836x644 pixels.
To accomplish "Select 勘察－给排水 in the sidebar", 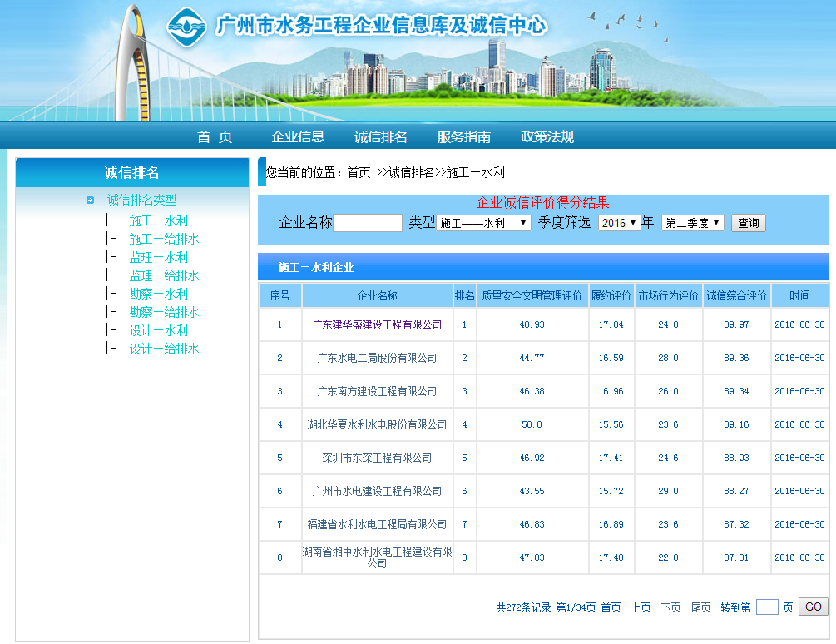I will (164, 312).
